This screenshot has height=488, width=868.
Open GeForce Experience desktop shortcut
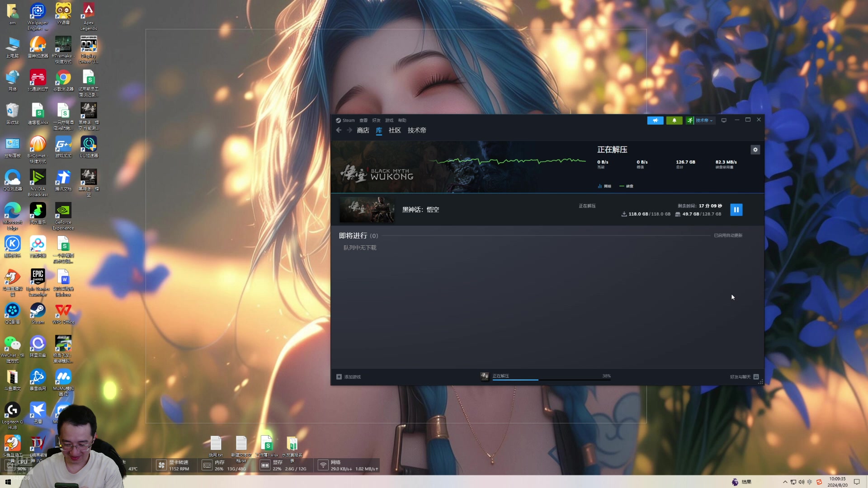click(x=63, y=216)
